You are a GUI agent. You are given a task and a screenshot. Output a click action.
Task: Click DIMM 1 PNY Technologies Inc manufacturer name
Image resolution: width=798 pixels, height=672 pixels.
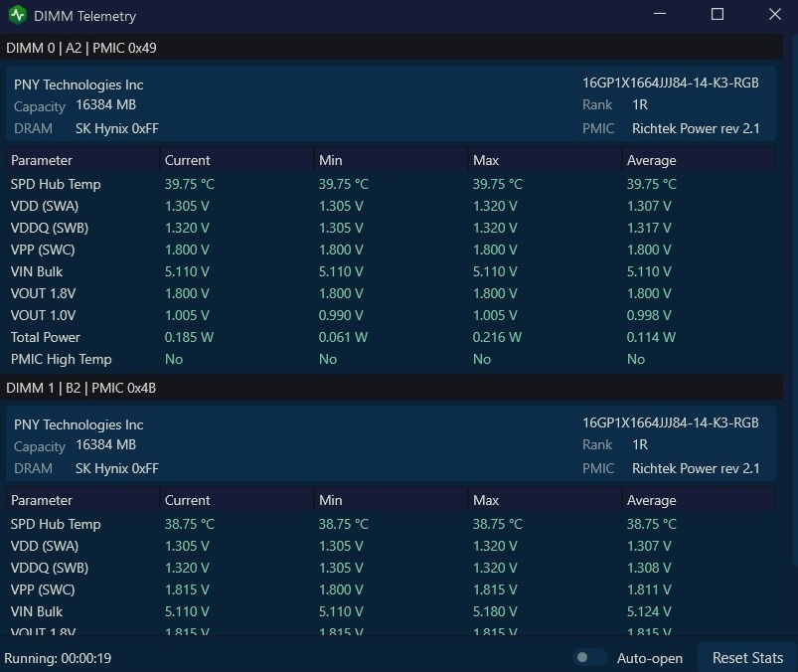(x=79, y=424)
